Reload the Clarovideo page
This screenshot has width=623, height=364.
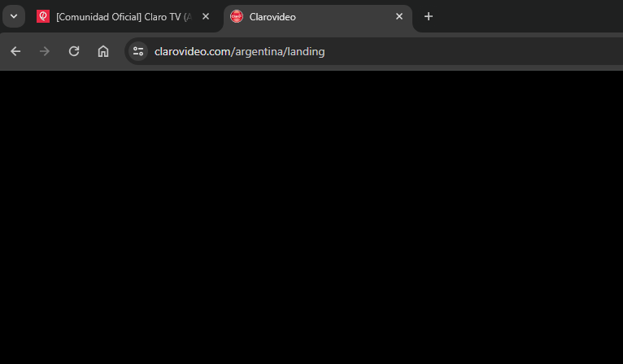[74, 51]
